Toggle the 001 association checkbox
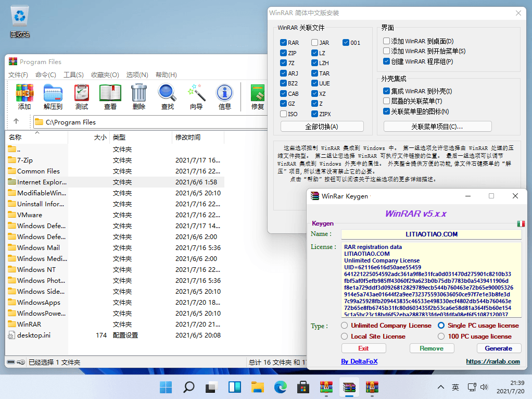This screenshot has width=532, height=399. click(x=346, y=42)
